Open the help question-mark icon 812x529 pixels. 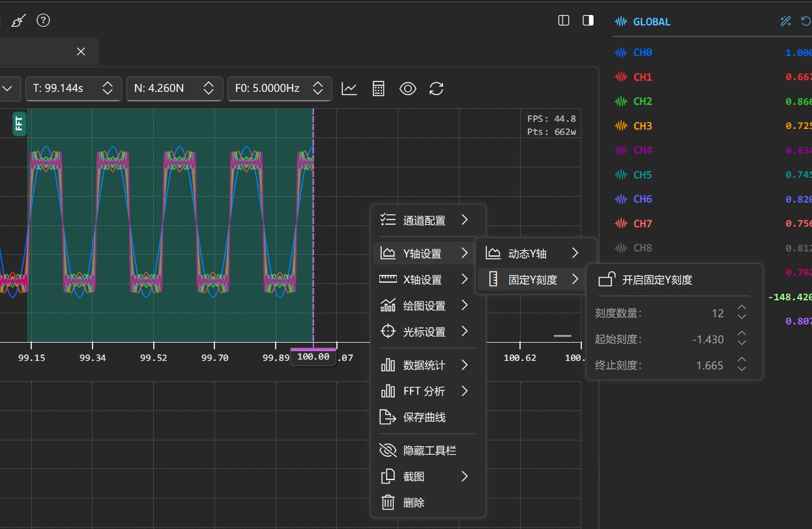43,21
